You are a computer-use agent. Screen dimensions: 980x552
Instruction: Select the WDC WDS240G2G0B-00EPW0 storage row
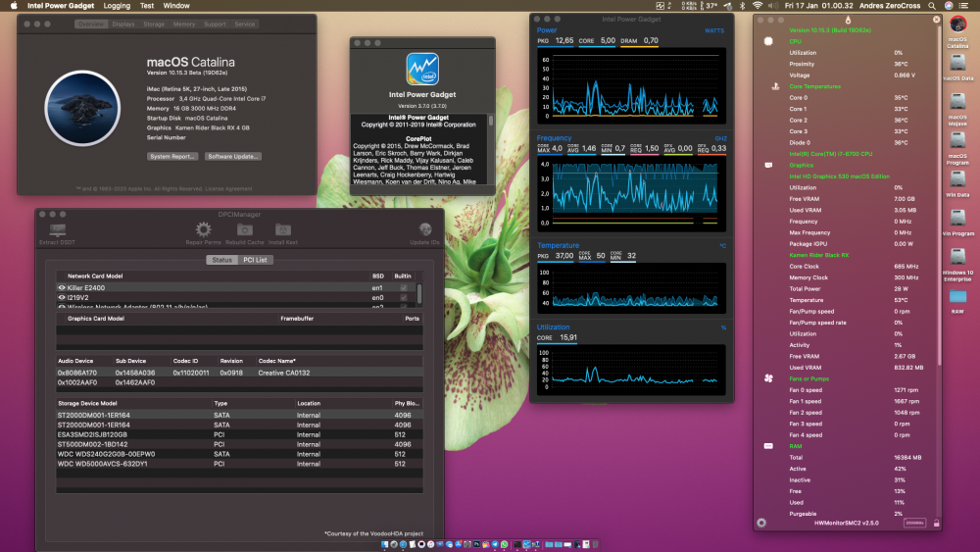(x=239, y=455)
